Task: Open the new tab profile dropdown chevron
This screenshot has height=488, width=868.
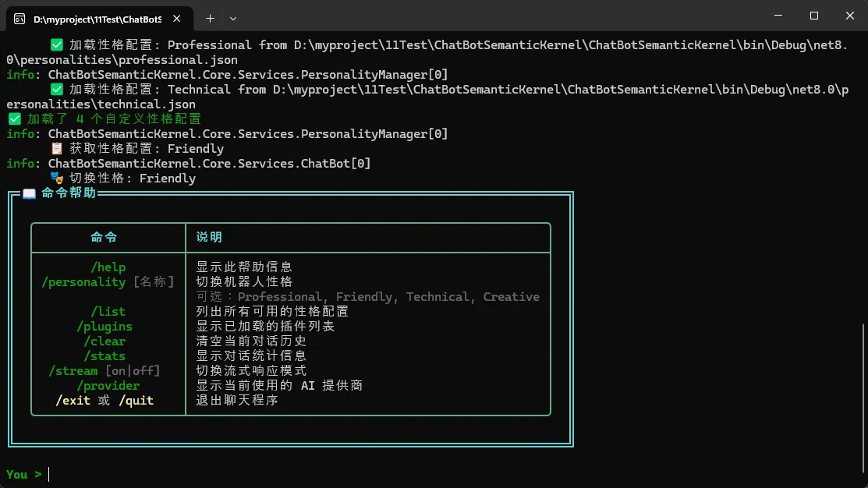Action: (x=233, y=18)
